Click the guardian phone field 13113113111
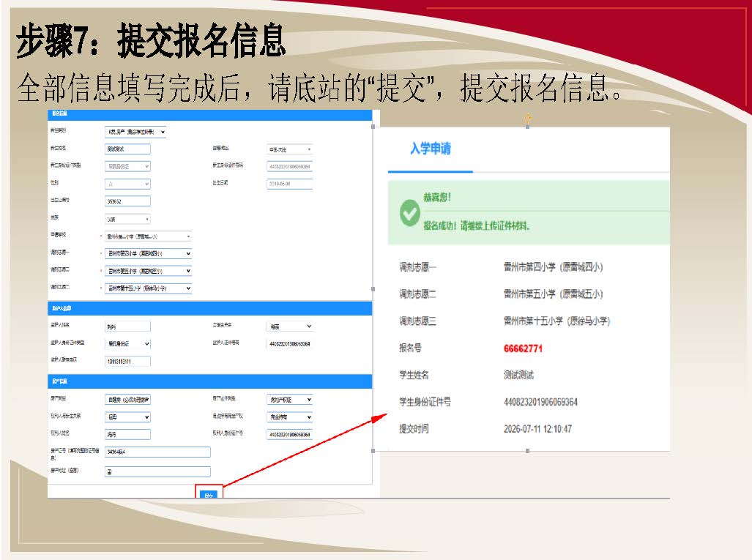This screenshot has height=560, width=752. (127, 361)
